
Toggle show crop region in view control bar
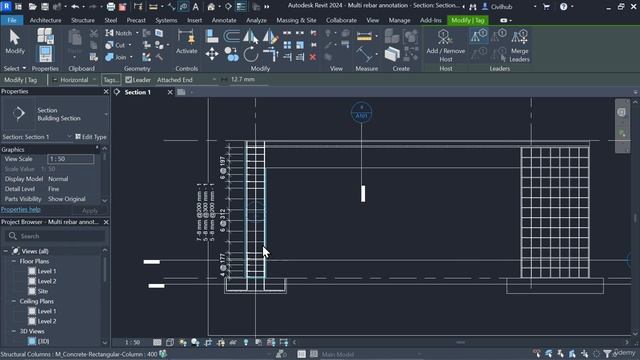point(221,342)
